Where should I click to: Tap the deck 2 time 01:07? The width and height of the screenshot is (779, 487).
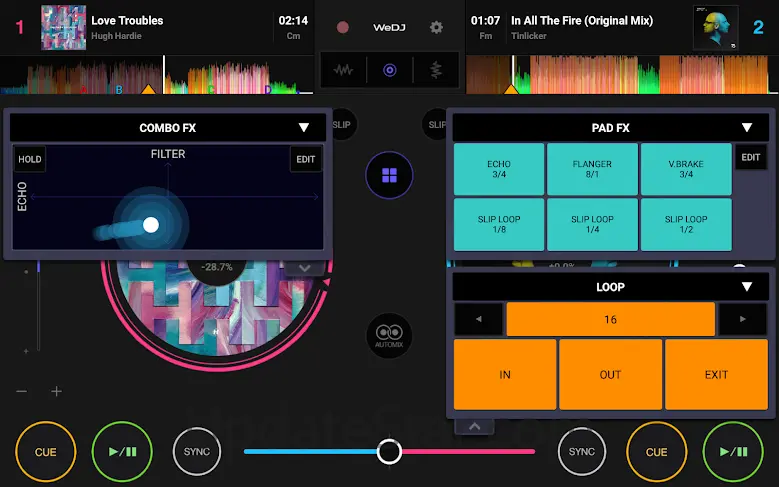pos(485,20)
